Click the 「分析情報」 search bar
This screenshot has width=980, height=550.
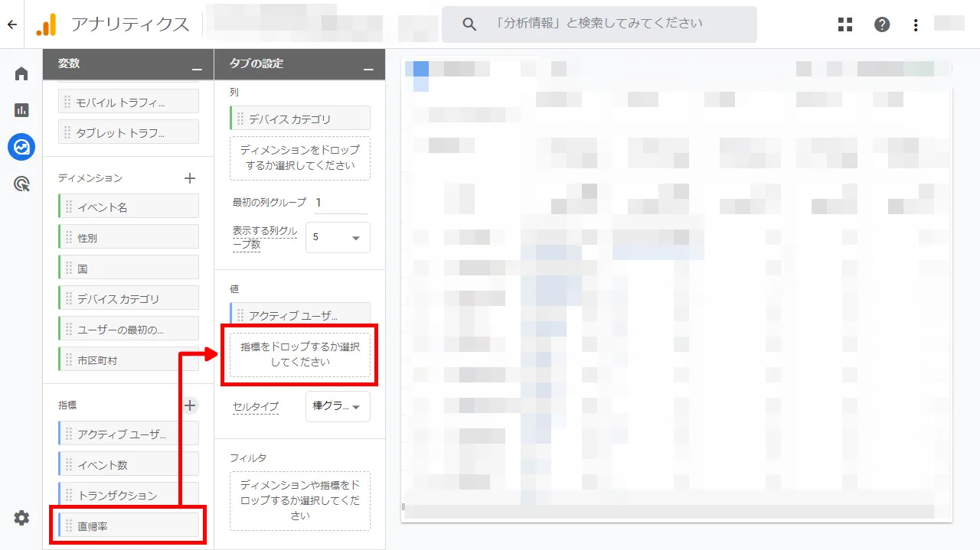click(x=599, y=24)
